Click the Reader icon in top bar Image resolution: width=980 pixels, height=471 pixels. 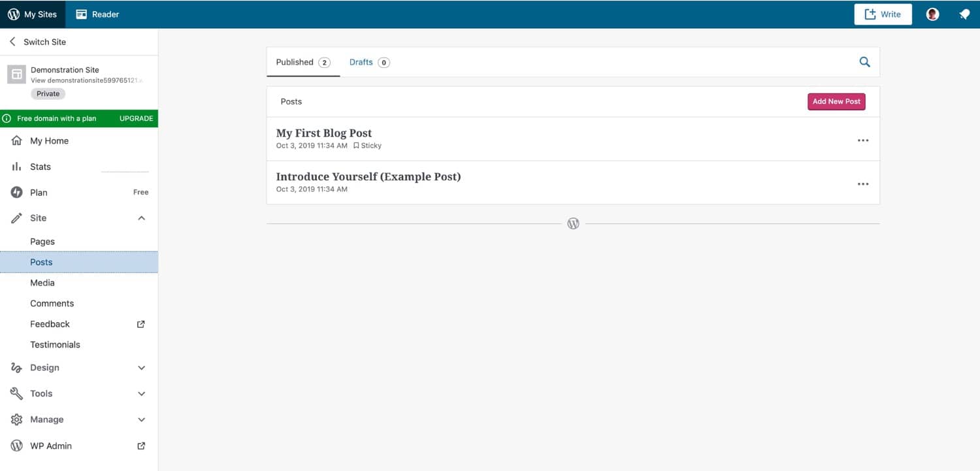point(82,13)
